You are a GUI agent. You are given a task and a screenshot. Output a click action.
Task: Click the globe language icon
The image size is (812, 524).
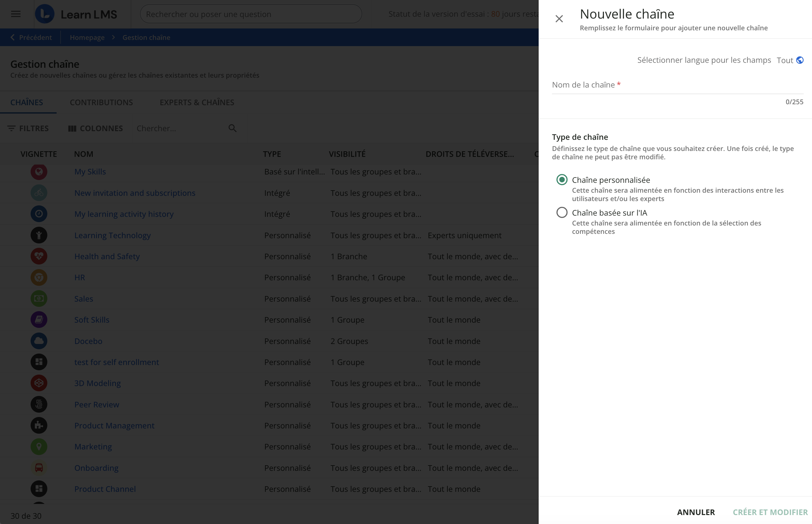coord(800,60)
